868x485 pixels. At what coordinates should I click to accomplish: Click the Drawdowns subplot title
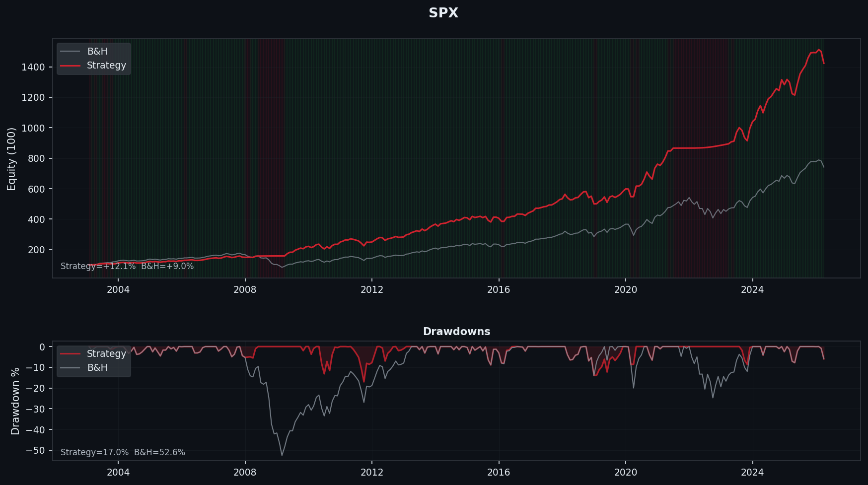tap(456, 332)
